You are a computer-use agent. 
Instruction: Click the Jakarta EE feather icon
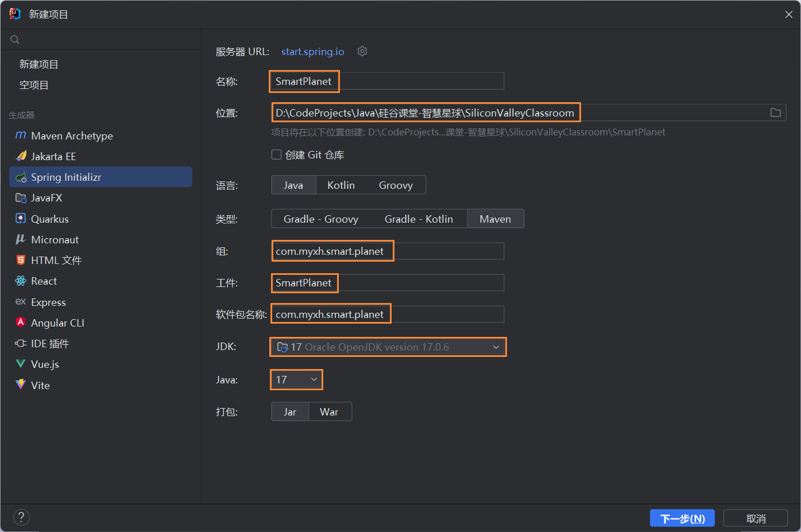coord(21,156)
